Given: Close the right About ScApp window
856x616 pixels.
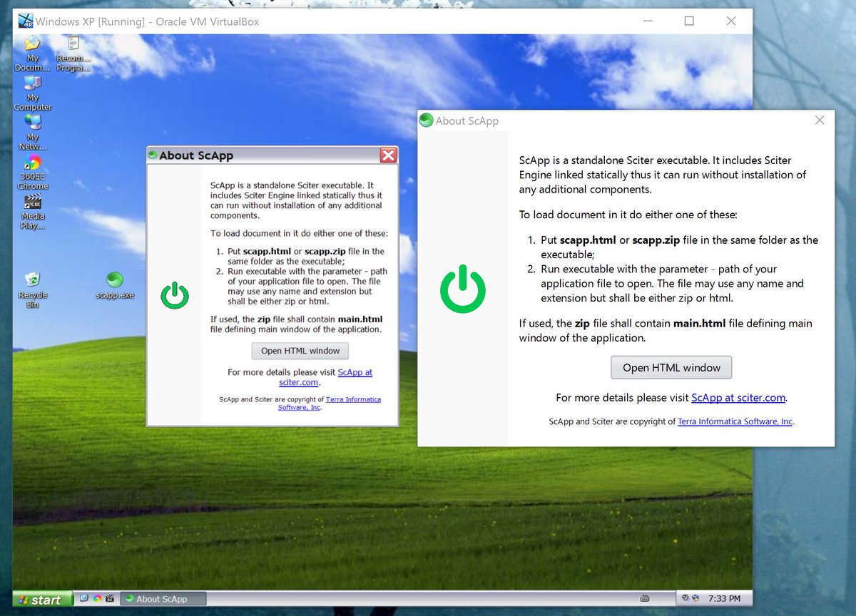Looking at the screenshot, I should coord(820,120).
